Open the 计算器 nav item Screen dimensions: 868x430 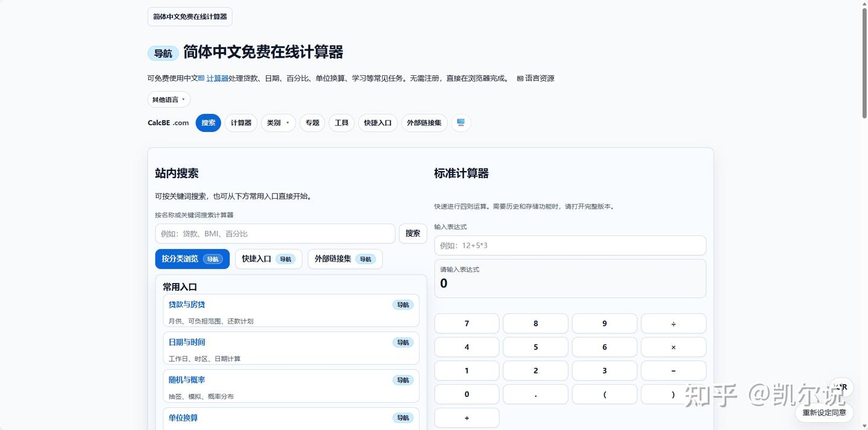(x=241, y=123)
